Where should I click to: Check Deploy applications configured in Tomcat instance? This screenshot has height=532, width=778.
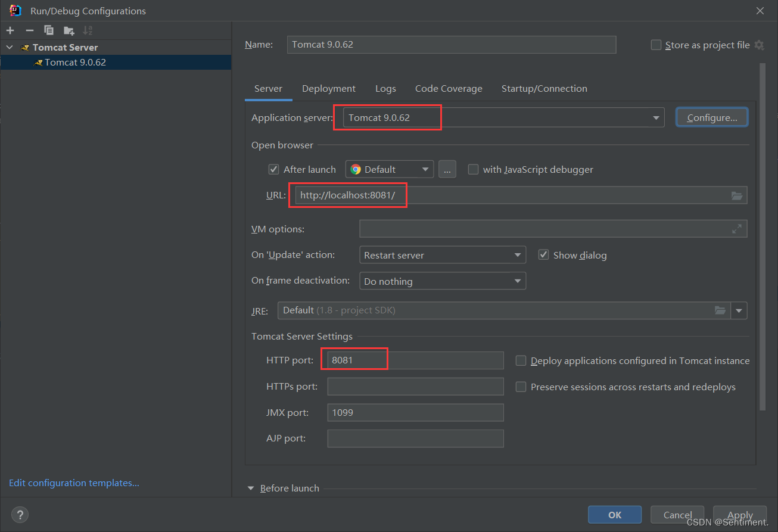point(521,360)
